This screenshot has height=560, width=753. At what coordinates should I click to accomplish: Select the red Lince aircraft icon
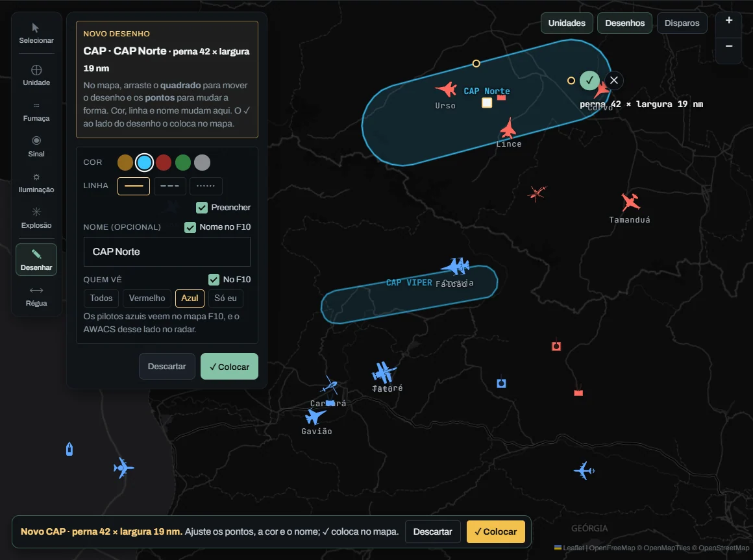(508, 128)
